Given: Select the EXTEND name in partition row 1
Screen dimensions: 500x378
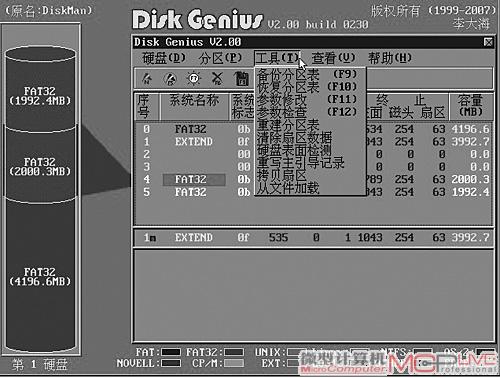Looking at the screenshot, I should (x=194, y=142).
